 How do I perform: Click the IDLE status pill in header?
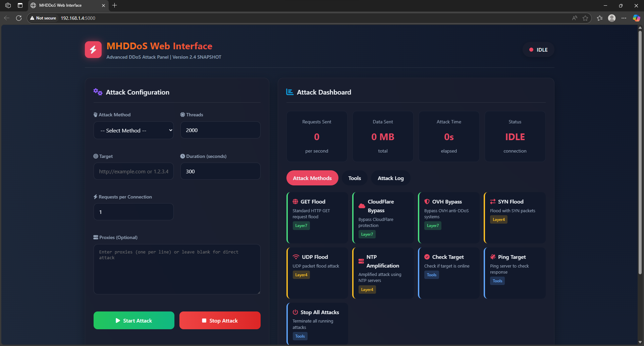click(x=538, y=50)
